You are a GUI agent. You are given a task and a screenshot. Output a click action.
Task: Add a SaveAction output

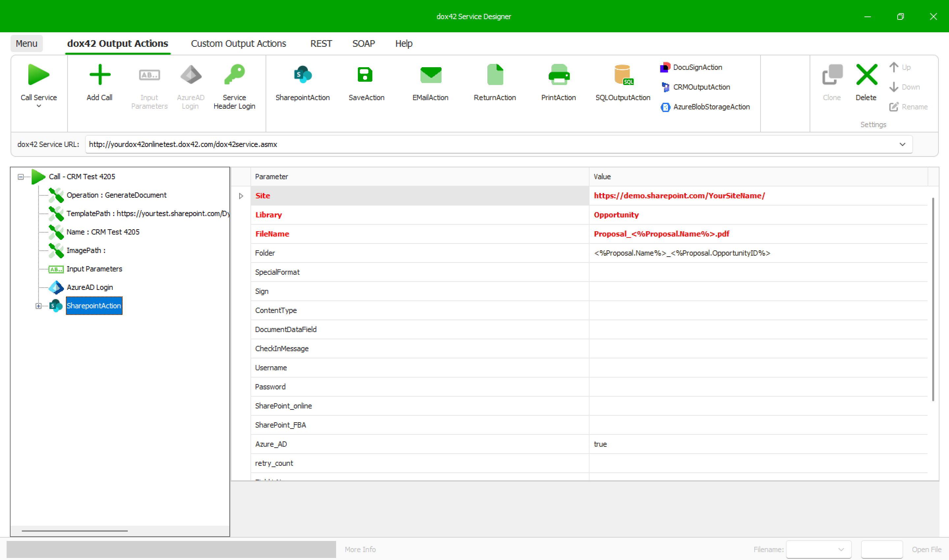click(x=366, y=83)
